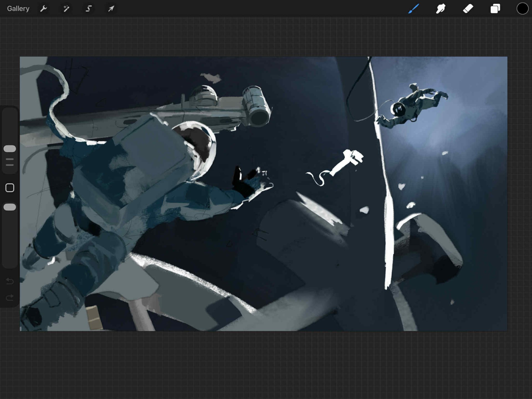The width and height of the screenshot is (532, 399).
Task: Activate the Transform arrow tool
Action: click(x=111, y=9)
